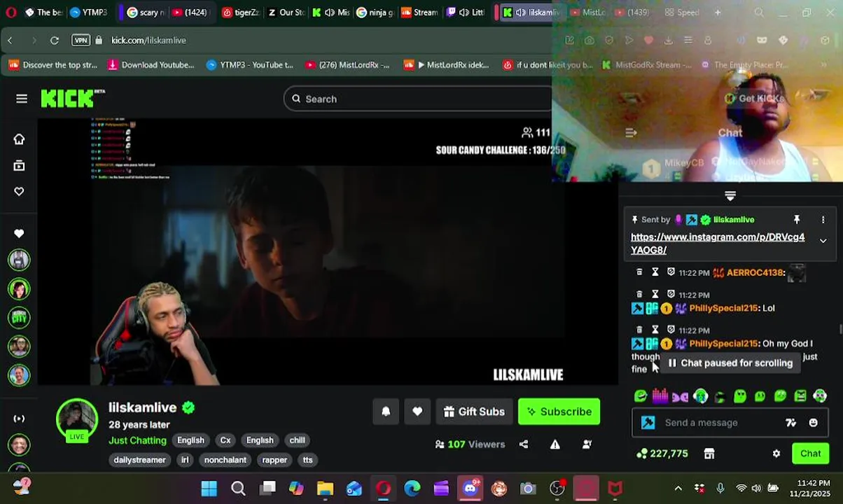Switch to the YTMP3 browser tab
843x504 pixels.
pos(89,13)
